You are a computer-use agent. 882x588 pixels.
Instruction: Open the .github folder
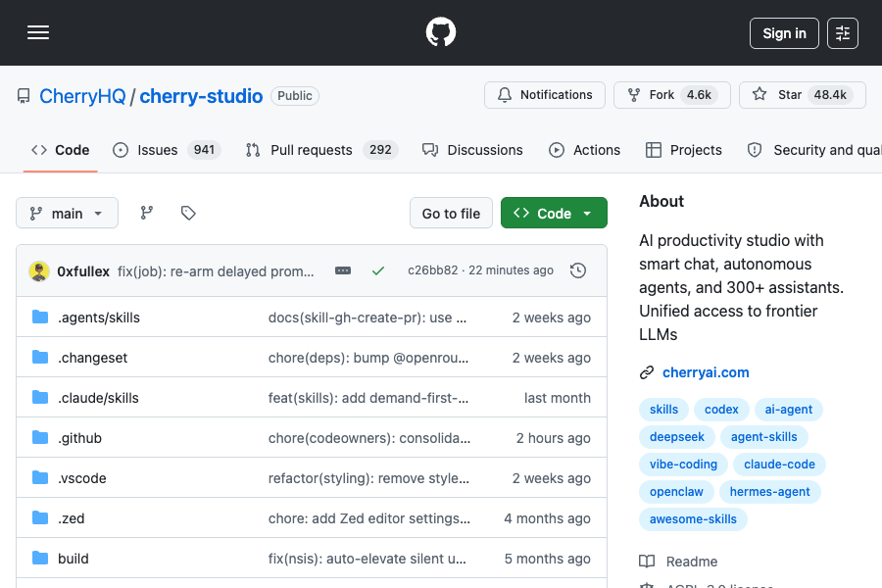tap(80, 438)
